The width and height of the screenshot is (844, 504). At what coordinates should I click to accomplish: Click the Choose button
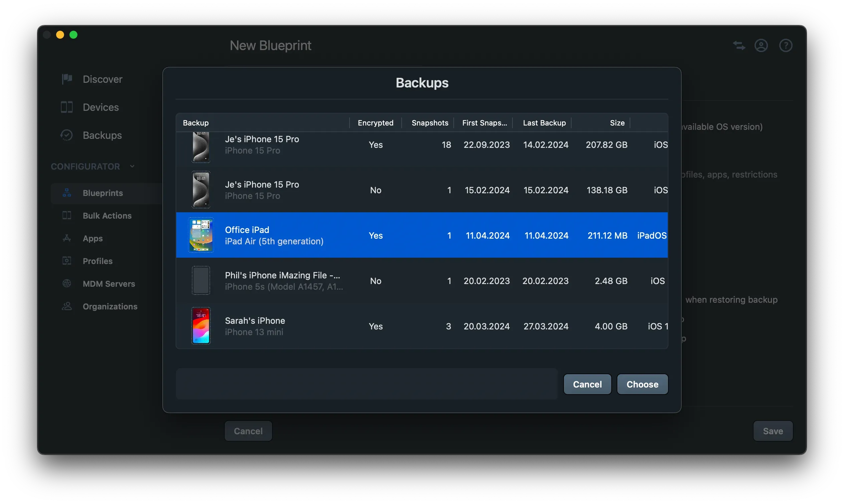(x=642, y=384)
